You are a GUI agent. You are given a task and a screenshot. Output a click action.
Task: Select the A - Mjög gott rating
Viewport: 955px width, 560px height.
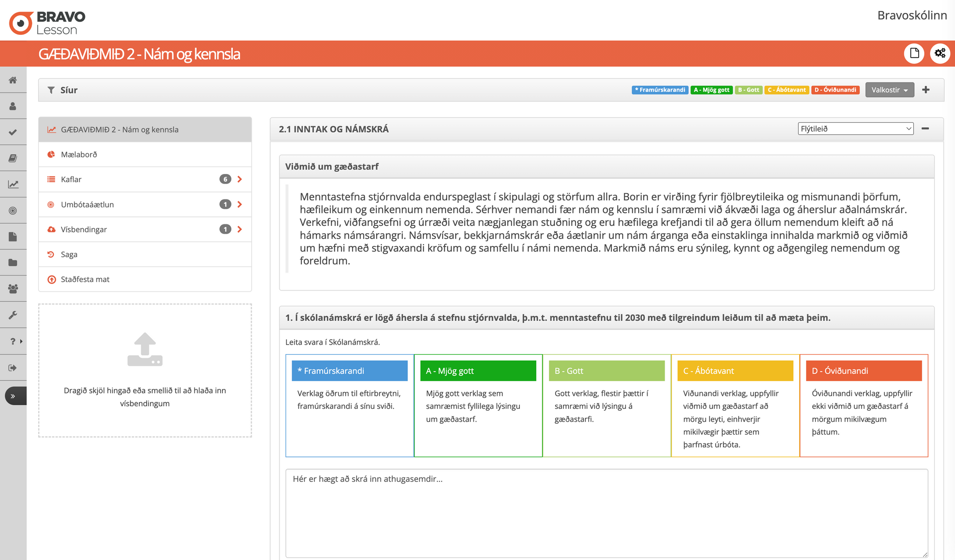477,371
